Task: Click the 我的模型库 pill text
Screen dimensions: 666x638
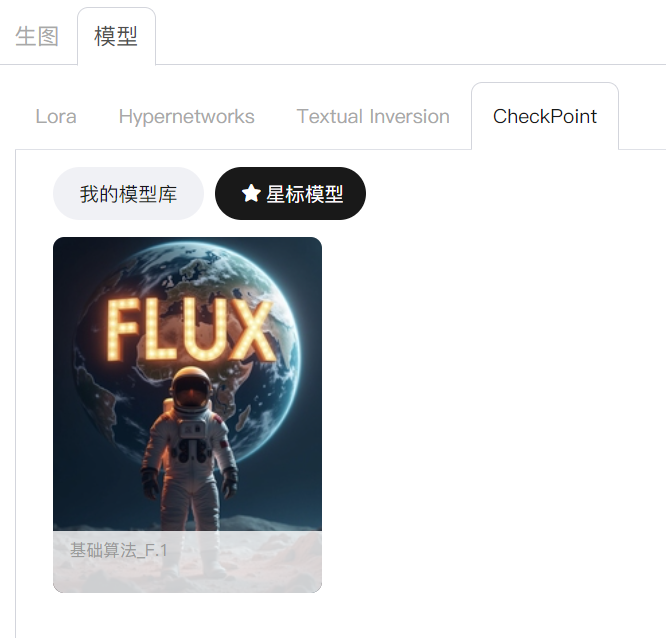Action: coord(128,194)
